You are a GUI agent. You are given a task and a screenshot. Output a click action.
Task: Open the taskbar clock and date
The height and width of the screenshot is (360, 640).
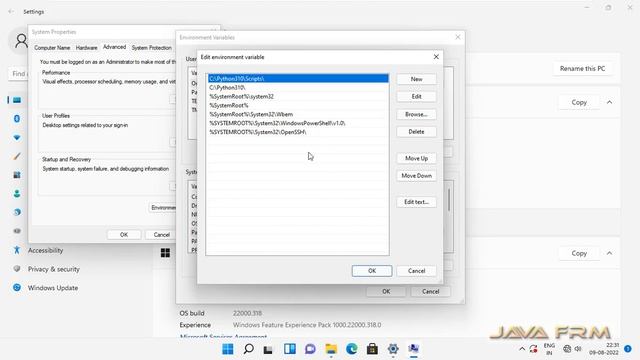(604, 349)
